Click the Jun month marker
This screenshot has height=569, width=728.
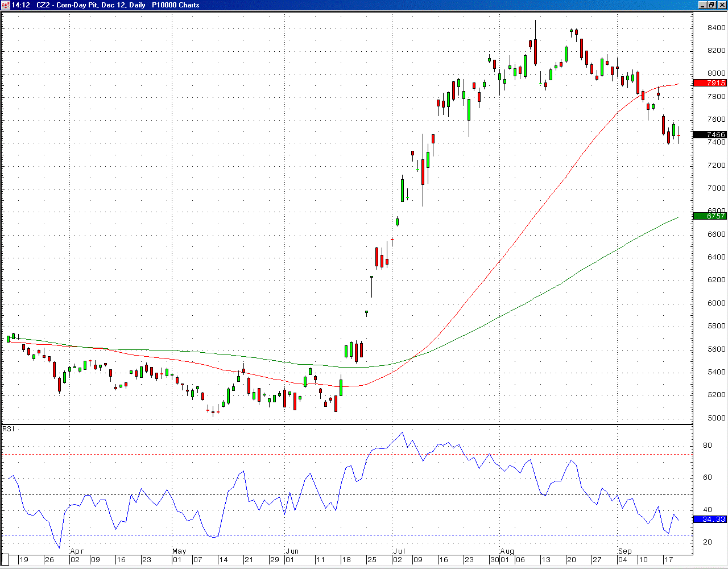click(292, 551)
